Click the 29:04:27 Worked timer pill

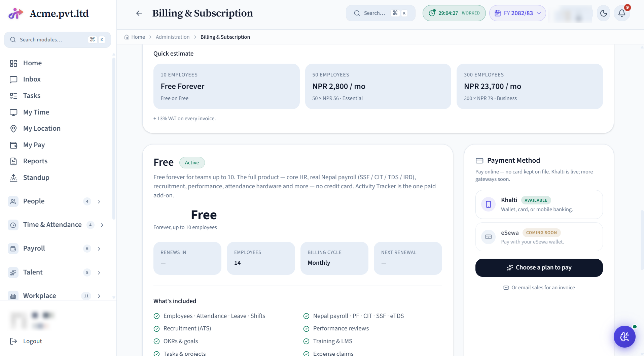click(x=454, y=13)
